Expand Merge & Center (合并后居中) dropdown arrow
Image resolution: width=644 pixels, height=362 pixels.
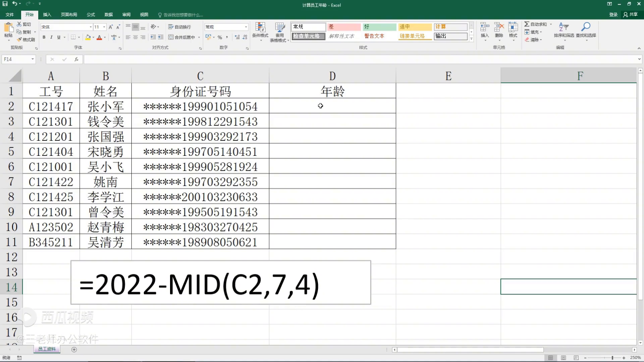(199, 37)
